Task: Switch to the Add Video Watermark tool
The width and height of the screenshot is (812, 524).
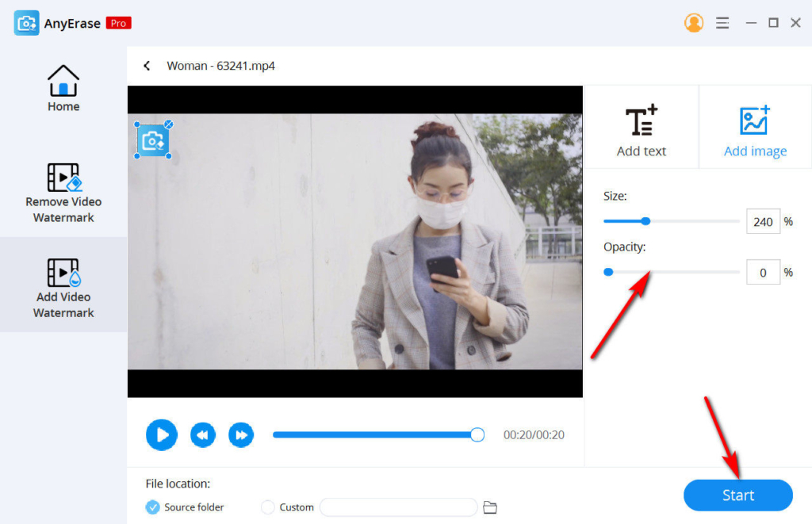Action: (63, 286)
